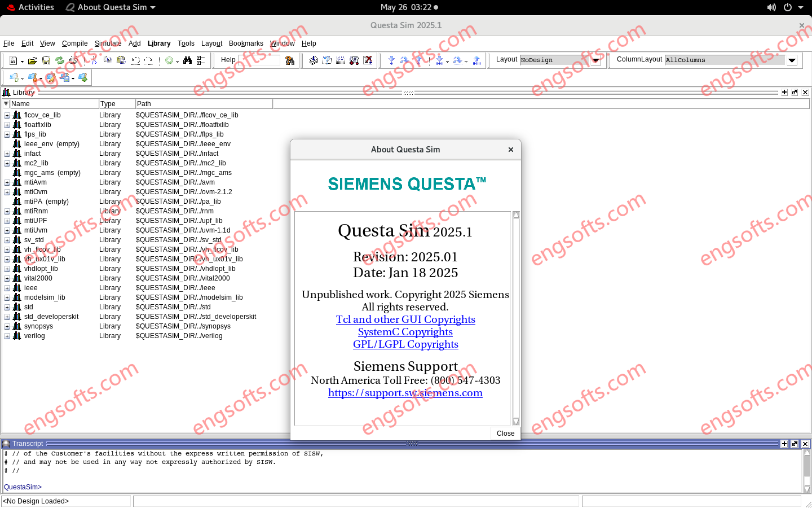Open the GPL/LGPL Copyrights link
The height and width of the screenshot is (508, 812).
click(x=405, y=344)
